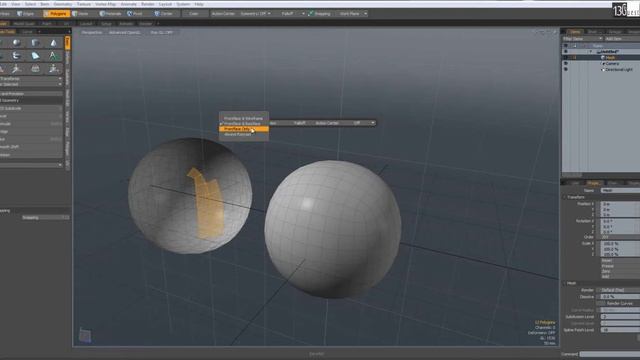
Task: Open the Falloff dropdown in top toolbar
Action: [292, 13]
